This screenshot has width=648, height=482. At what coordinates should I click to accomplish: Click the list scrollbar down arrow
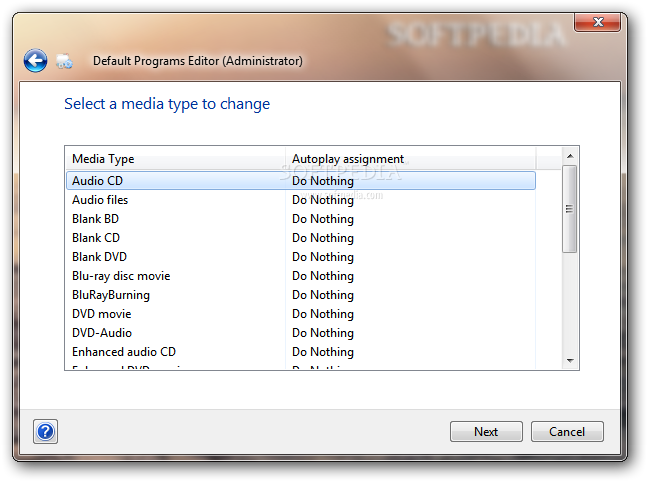[570, 361]
